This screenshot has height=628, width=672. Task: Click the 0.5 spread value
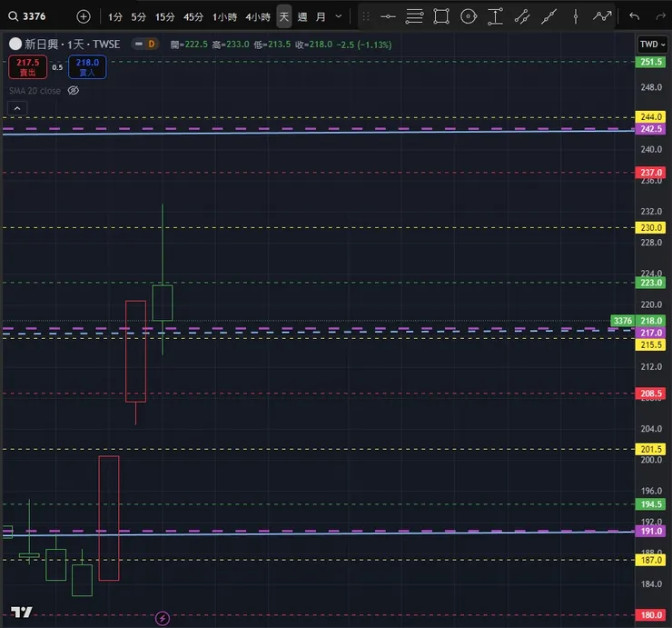point(57,67)
